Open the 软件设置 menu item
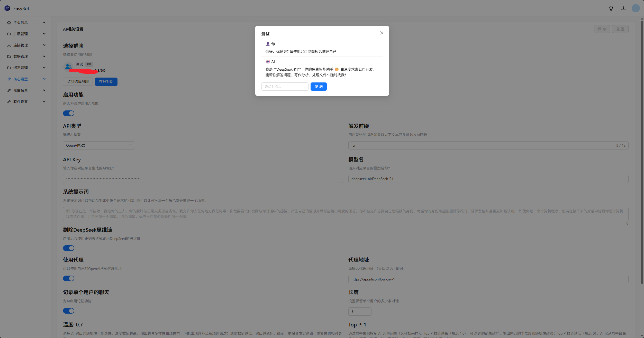The width and height of the screenshot is (644, 338). [21, 102]
